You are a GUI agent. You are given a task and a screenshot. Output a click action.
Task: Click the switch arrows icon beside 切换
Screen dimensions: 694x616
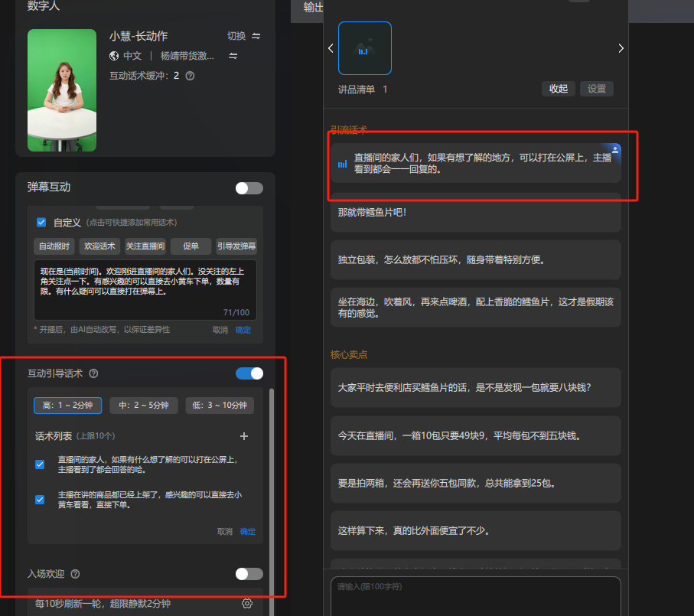256,36
